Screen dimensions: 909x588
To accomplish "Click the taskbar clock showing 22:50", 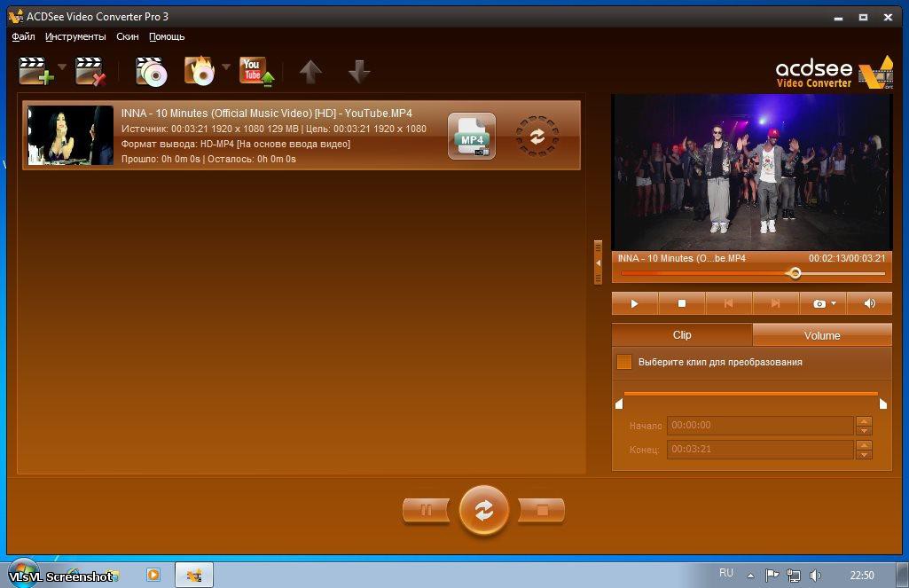I will pos(861,576).
